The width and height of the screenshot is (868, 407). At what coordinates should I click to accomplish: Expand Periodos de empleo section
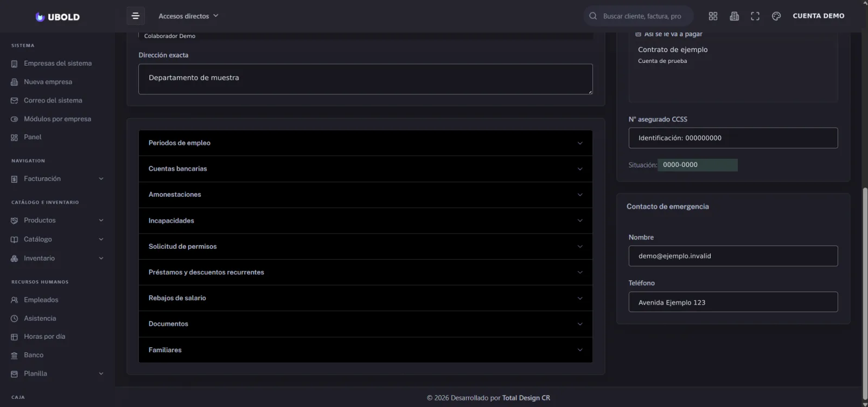365,143
